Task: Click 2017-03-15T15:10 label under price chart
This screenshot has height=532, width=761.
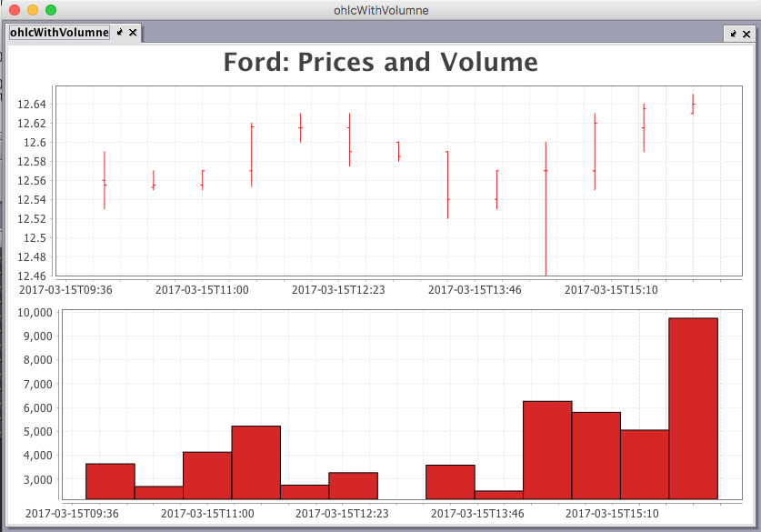Action: tap(611, 290)
